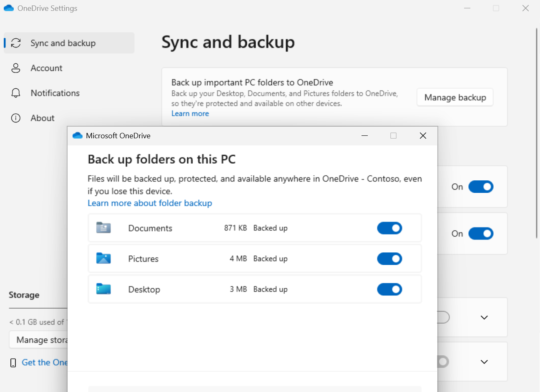Open the Notifications section
The width and height of the screenshot is (540, 392).
(x=55, y=93)
